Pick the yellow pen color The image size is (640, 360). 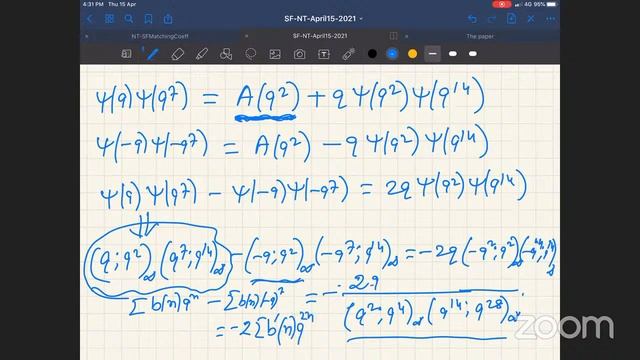412,53
